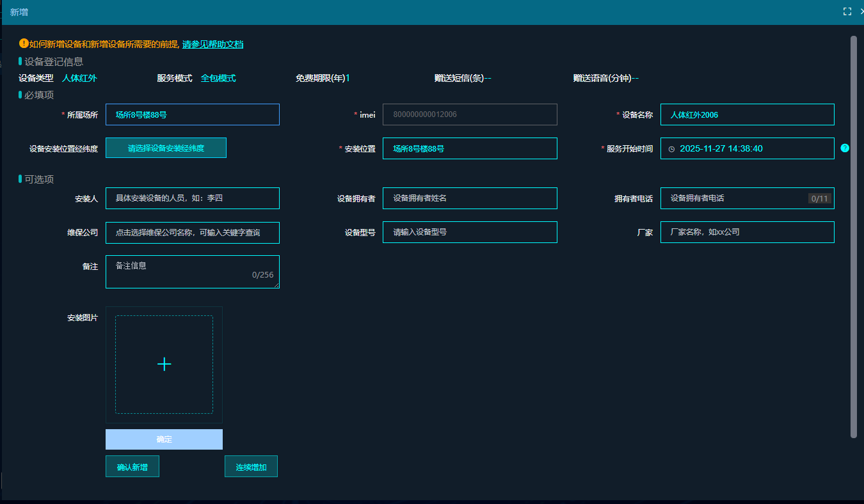Click the 拥有者电话 phone input field
Viewport: 864px width, 504px height.
[x=747, y=198]
